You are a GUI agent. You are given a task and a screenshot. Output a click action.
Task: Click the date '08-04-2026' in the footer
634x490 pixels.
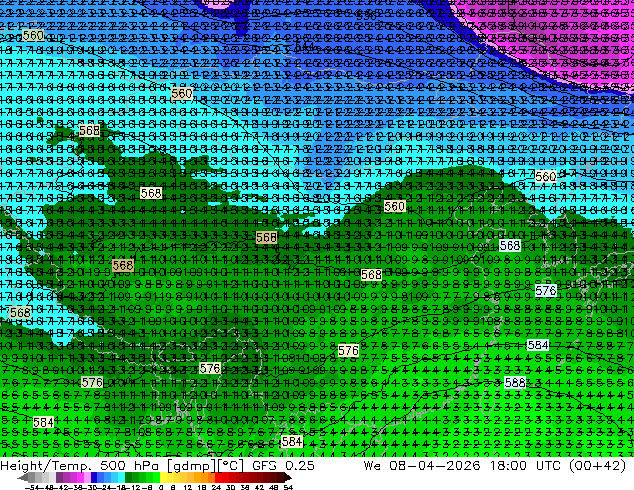coord(434,466)
